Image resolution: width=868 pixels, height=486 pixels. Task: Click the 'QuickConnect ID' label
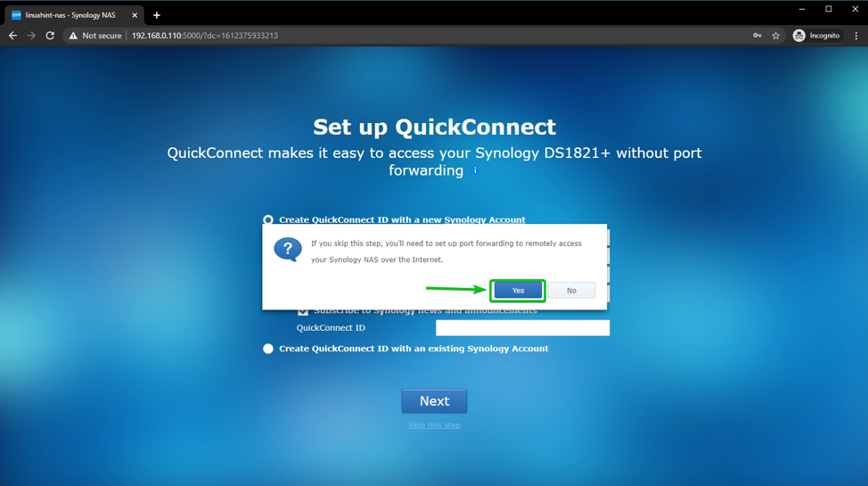[331, 327]
